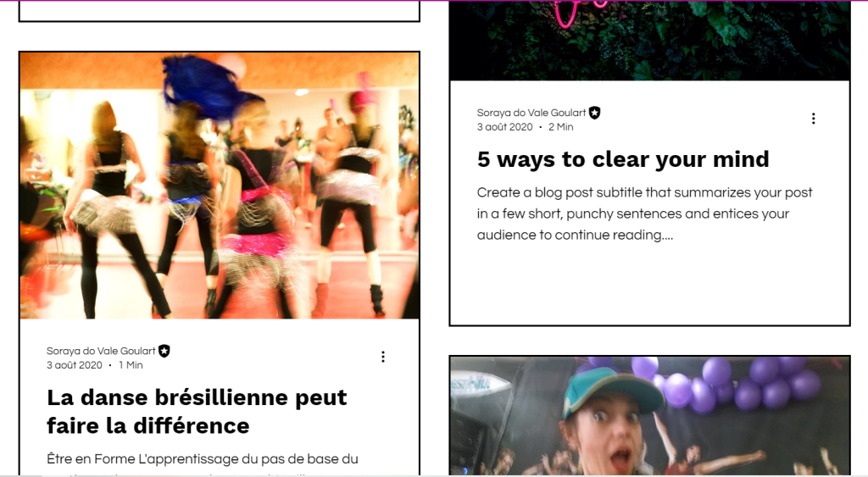The width and height of the screenshot is (868, 477).
Task: Open 'La danse brésillienne peut faire la différence' title
Action: pos(197,412)
